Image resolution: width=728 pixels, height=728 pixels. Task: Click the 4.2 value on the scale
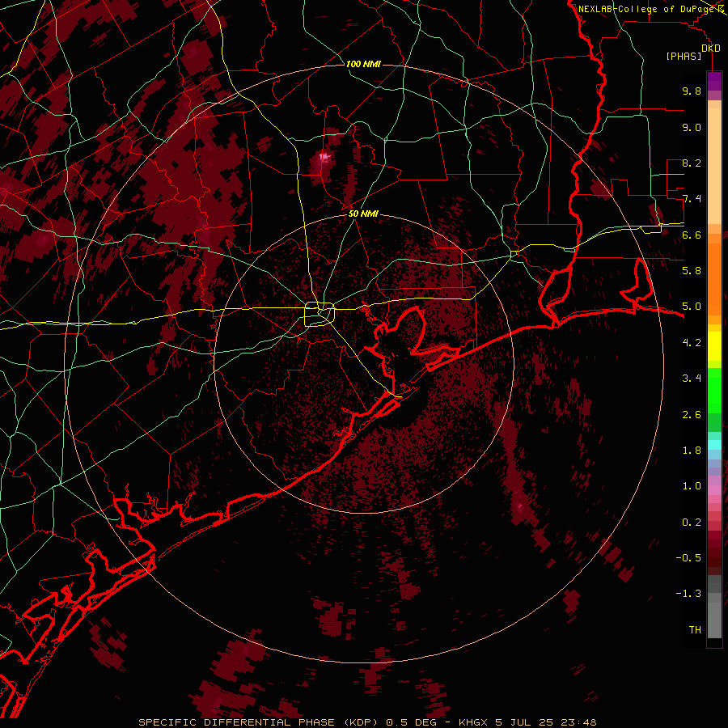tap(692, 343)
